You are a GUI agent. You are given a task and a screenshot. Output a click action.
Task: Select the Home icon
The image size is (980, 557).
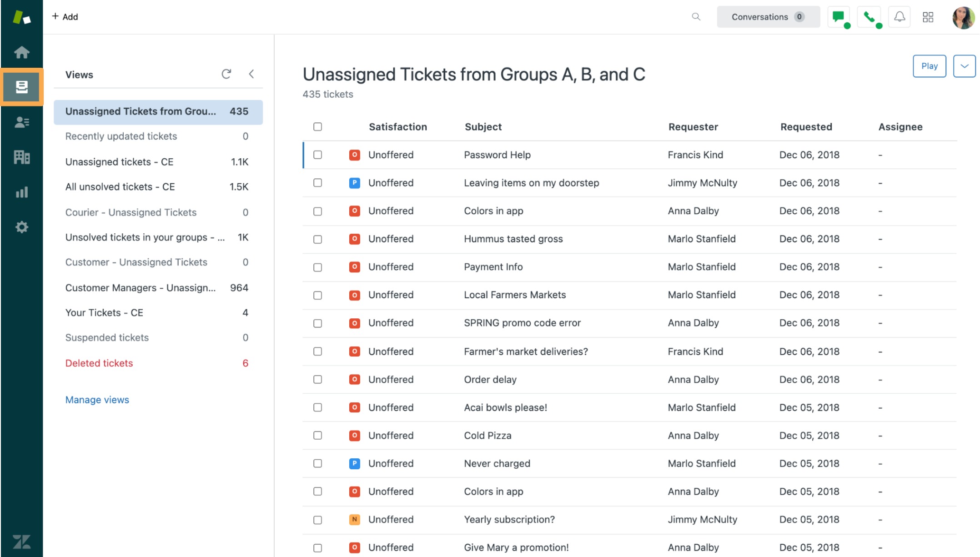click(x=21, y=52)
